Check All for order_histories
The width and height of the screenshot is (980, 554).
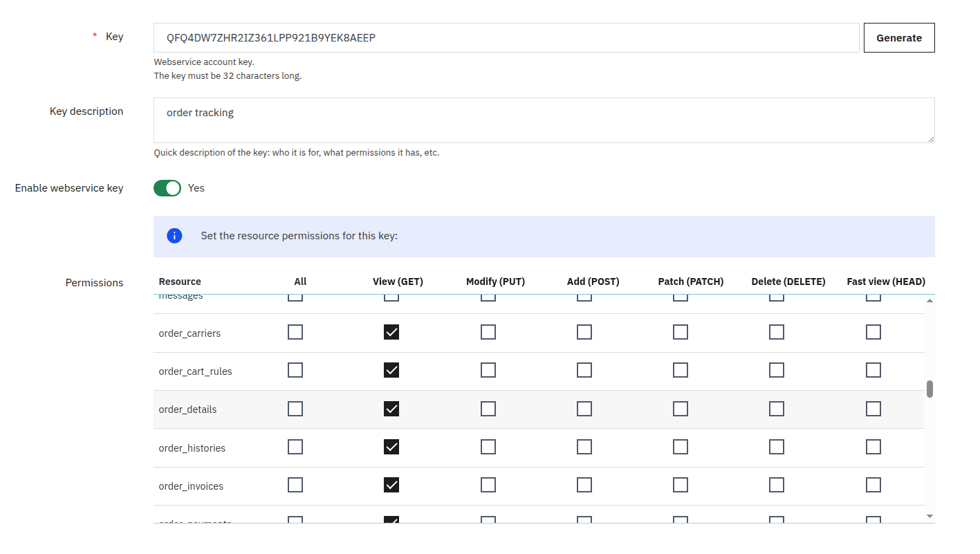pyautogui.click(x=295, y=447)
